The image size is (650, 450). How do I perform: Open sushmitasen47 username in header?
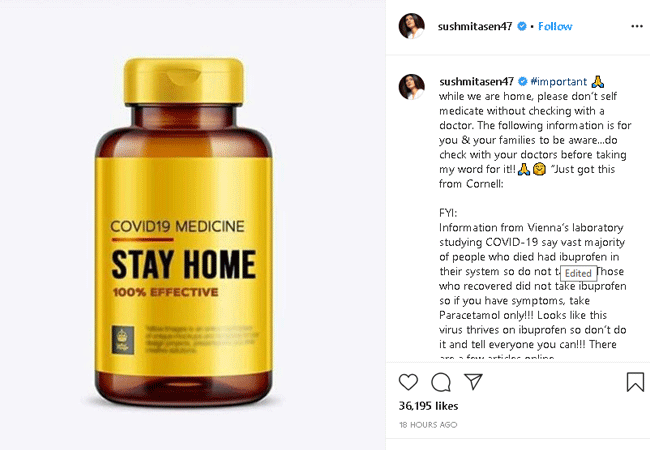coord(475,26)
